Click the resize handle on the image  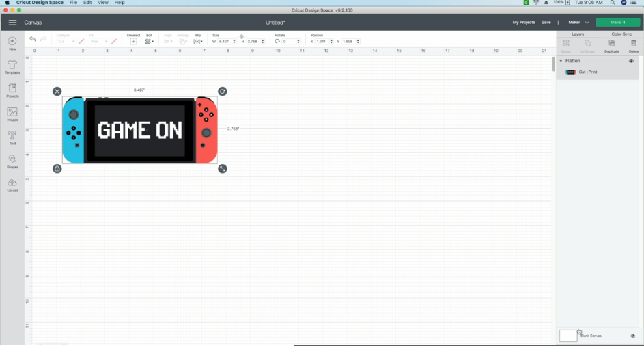click(222, 169)
